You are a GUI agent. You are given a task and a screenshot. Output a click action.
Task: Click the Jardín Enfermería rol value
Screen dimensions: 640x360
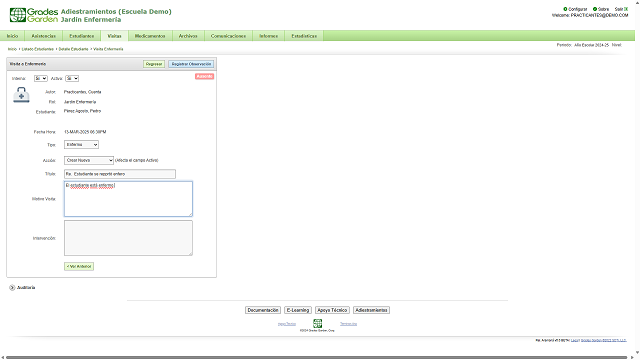pyautogui.click(x=80, y=102)
